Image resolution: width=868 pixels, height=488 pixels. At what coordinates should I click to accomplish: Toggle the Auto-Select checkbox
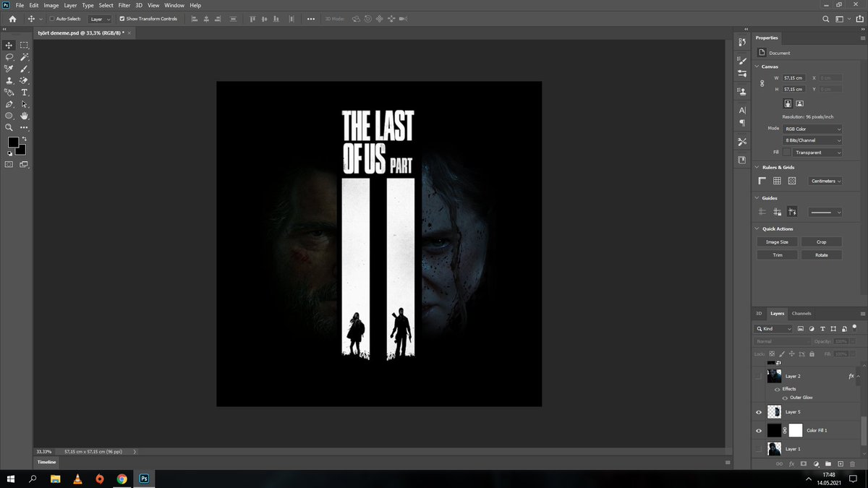point(52,19)
